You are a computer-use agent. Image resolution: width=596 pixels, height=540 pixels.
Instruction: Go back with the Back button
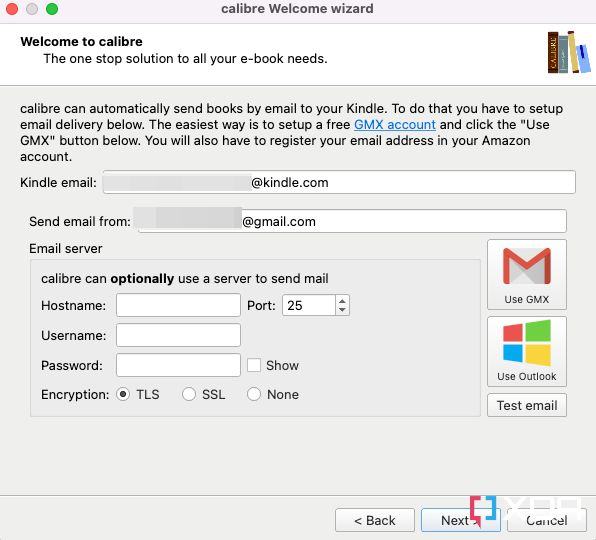tap(375, 520)
